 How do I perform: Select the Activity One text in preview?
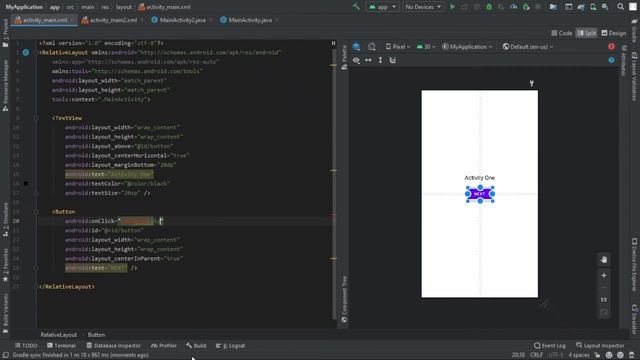point(480,178)
